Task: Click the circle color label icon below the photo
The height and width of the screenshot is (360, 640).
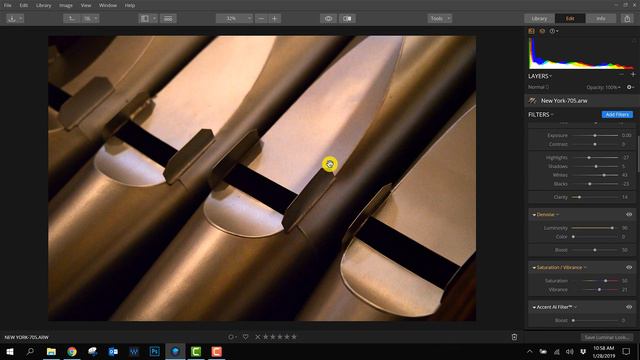Action: coord(231,337)
